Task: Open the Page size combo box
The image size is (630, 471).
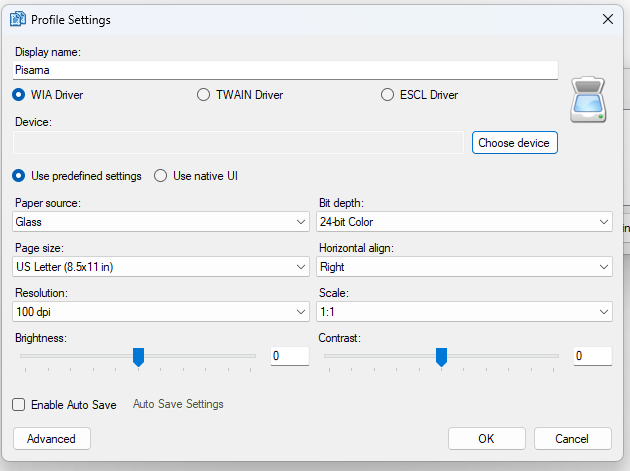Action: click(161, 267)
